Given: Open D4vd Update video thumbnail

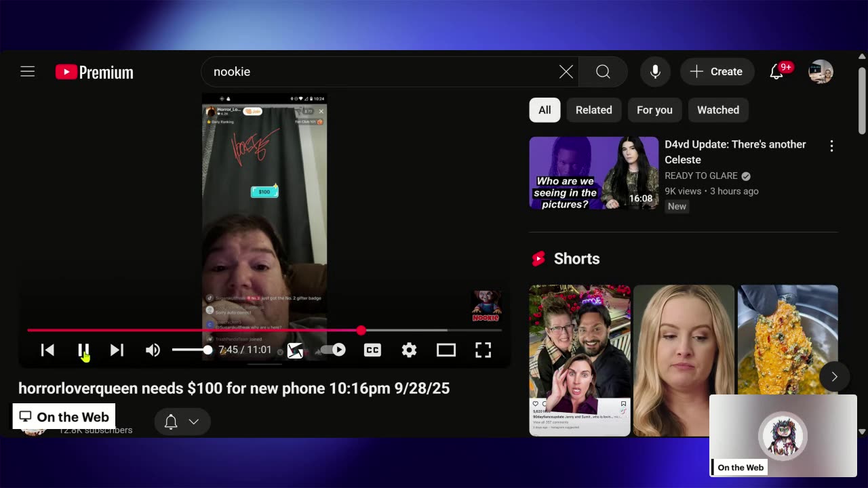Looking at the screenshot, I should (x=594, y=173).
